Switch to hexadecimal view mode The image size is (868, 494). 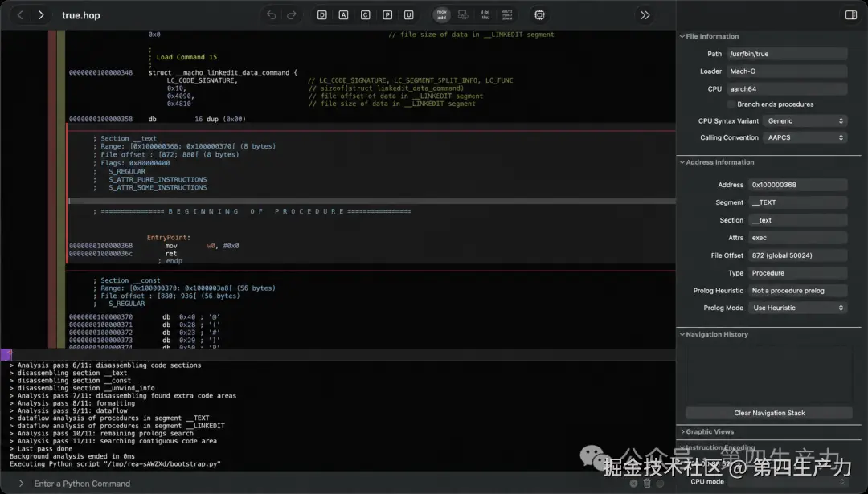(x=507, y=15)
